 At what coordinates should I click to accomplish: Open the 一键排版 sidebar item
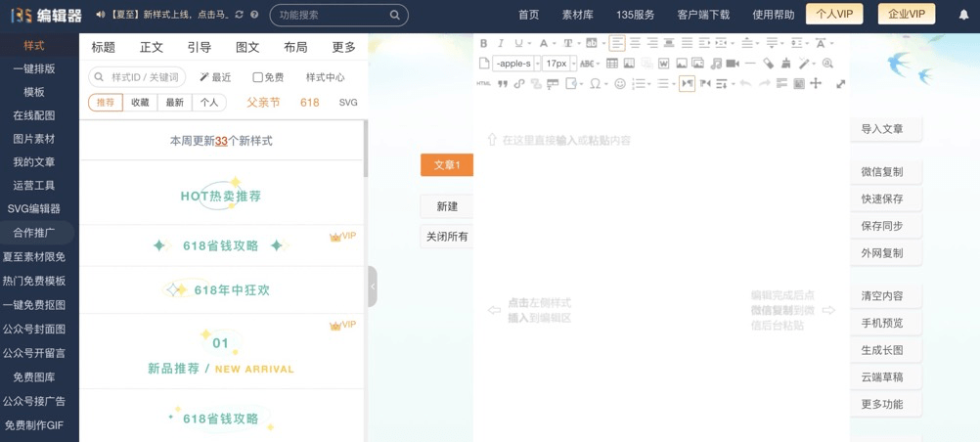click(x=34, y=68)
